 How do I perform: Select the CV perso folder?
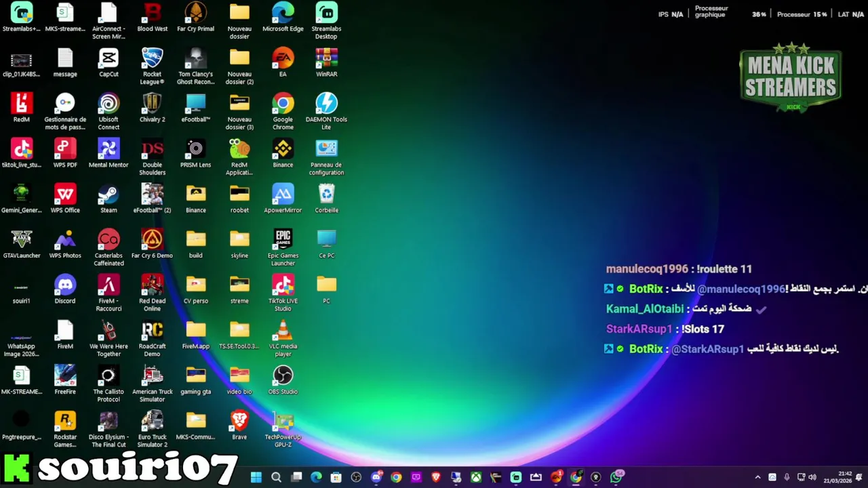pyautogui.click(x=195, y=289)
